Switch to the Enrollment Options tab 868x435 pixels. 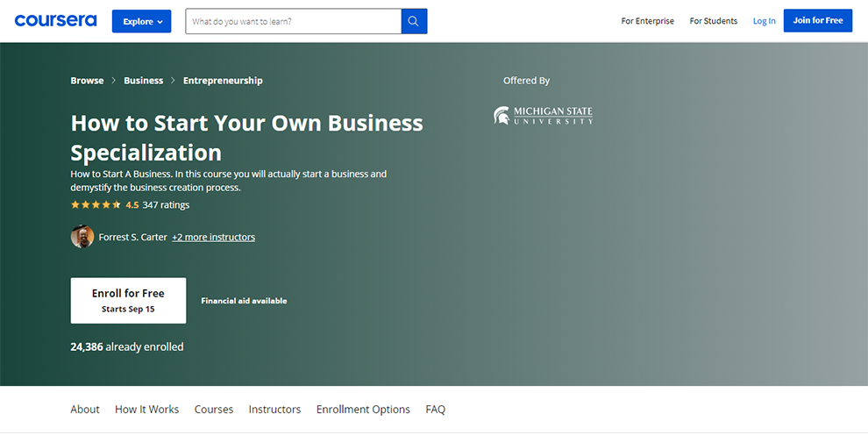point(363,410)
